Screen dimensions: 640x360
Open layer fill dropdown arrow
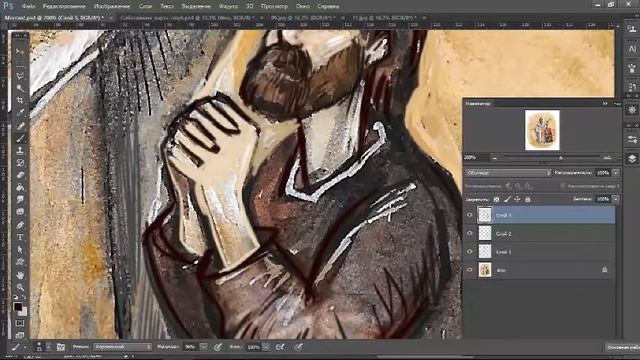point(616,199)
